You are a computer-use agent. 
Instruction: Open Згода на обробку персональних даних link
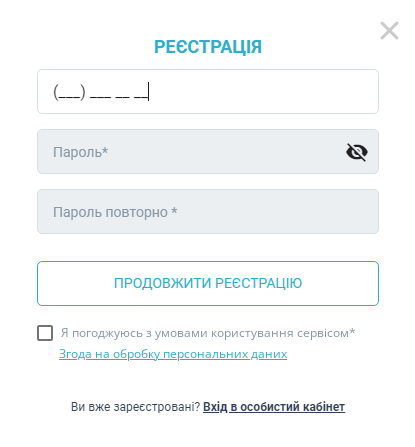[x=173, y=354]
